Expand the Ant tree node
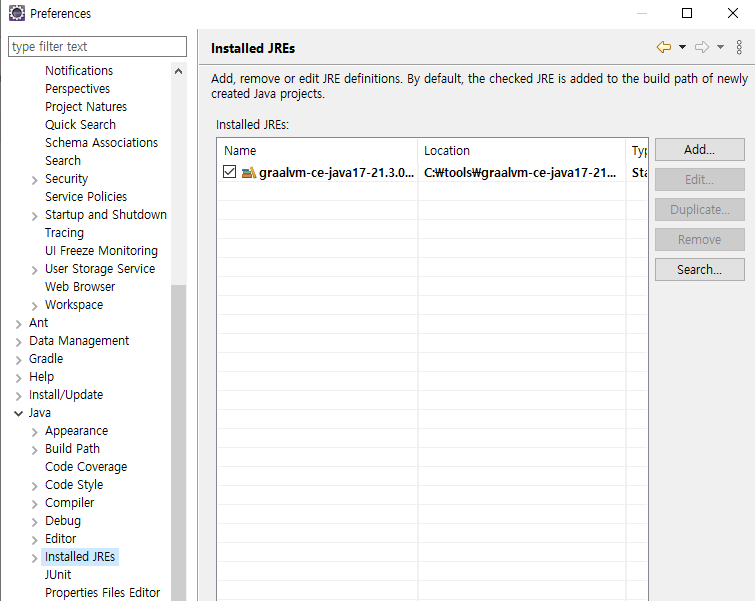 [19, 324]
